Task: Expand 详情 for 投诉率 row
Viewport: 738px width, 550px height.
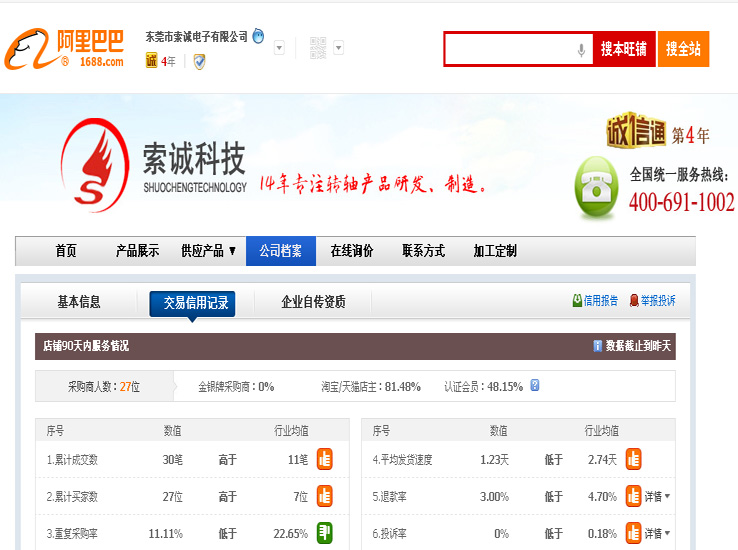Action: tap(657, 533)
